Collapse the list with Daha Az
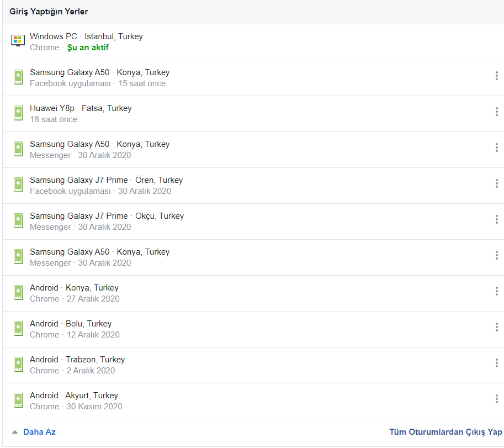The image size is (504, 448). (x=39, y=432)
